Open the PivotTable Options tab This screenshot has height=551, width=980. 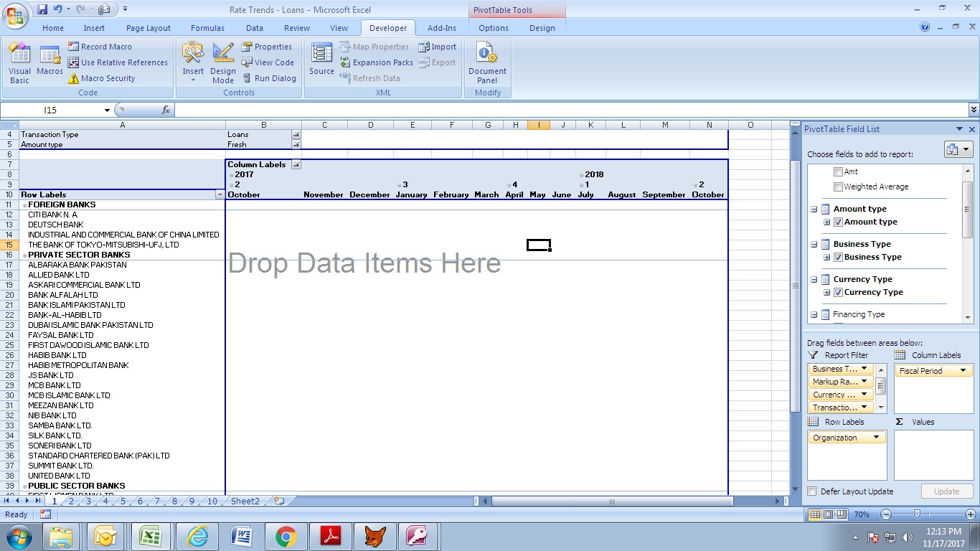click(x=494, y=28)
